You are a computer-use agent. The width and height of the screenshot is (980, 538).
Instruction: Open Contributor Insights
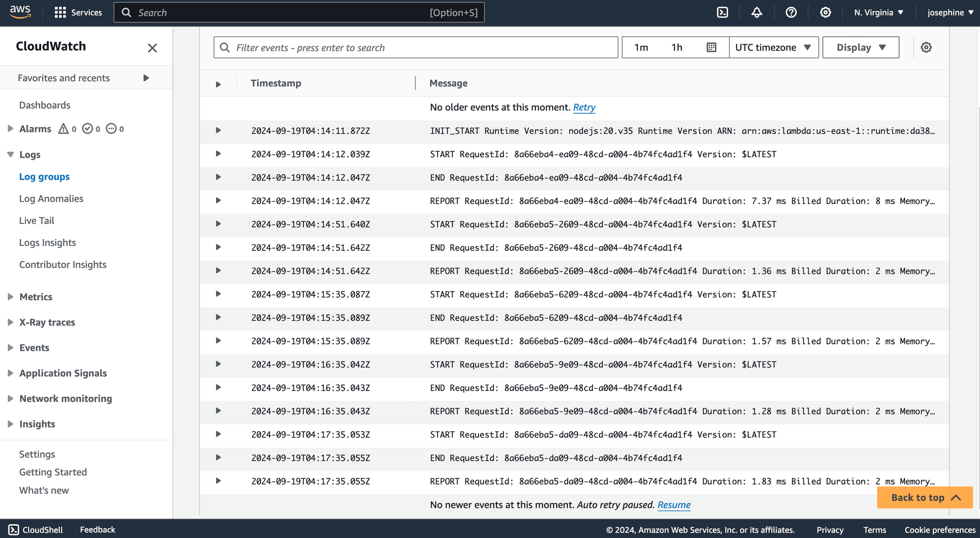click(63, 265)
